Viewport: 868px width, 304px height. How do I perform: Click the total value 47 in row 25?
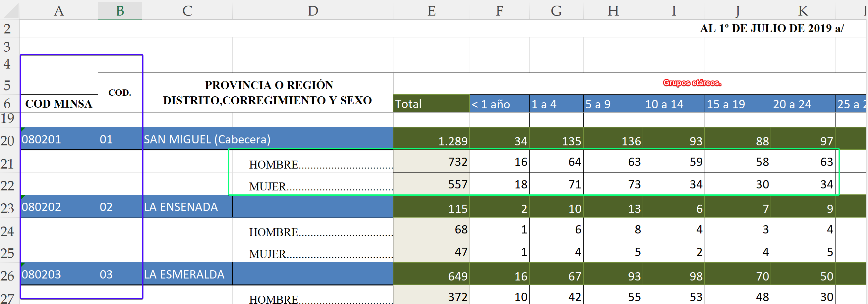431,251
